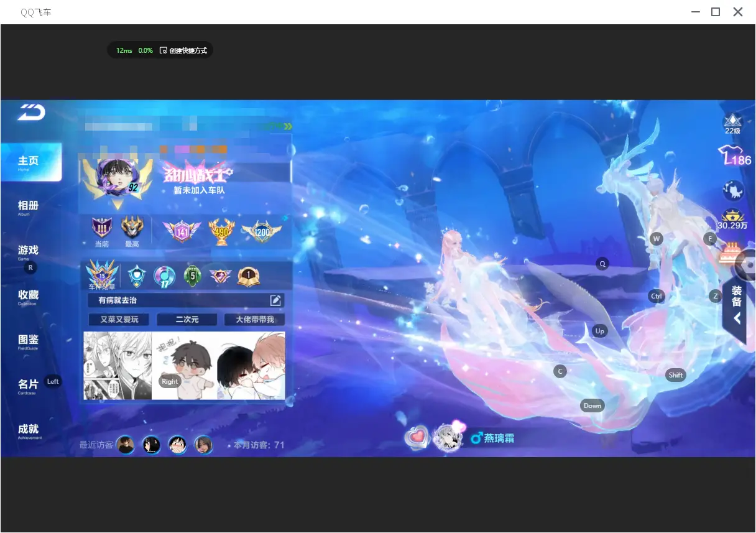
Task: Open the gold 490 trophy badge
Action: click(221, 231)
